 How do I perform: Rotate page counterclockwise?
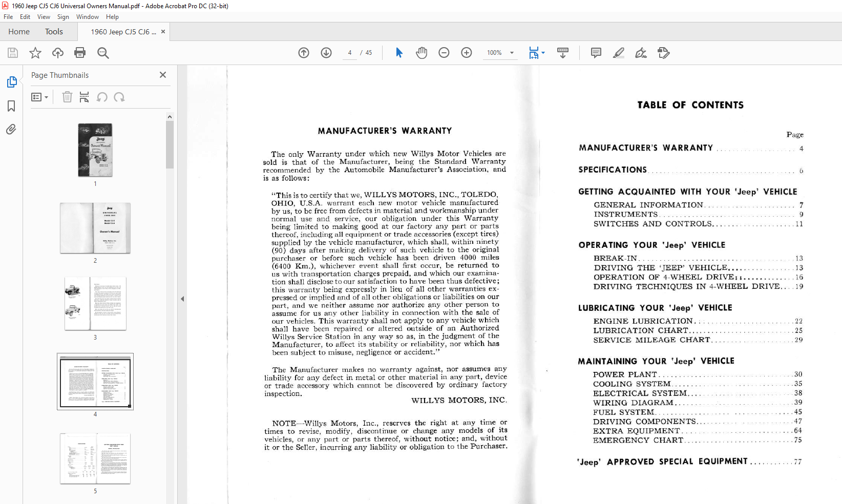[x=102, y=97]
